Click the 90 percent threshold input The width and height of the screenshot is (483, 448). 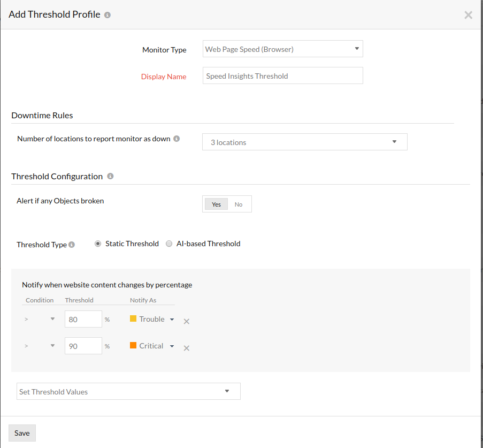click(83, 346)
